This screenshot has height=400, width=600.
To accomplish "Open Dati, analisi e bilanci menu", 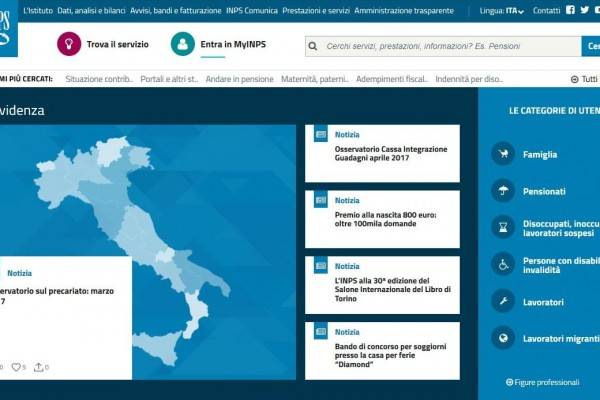I will 91,11.
